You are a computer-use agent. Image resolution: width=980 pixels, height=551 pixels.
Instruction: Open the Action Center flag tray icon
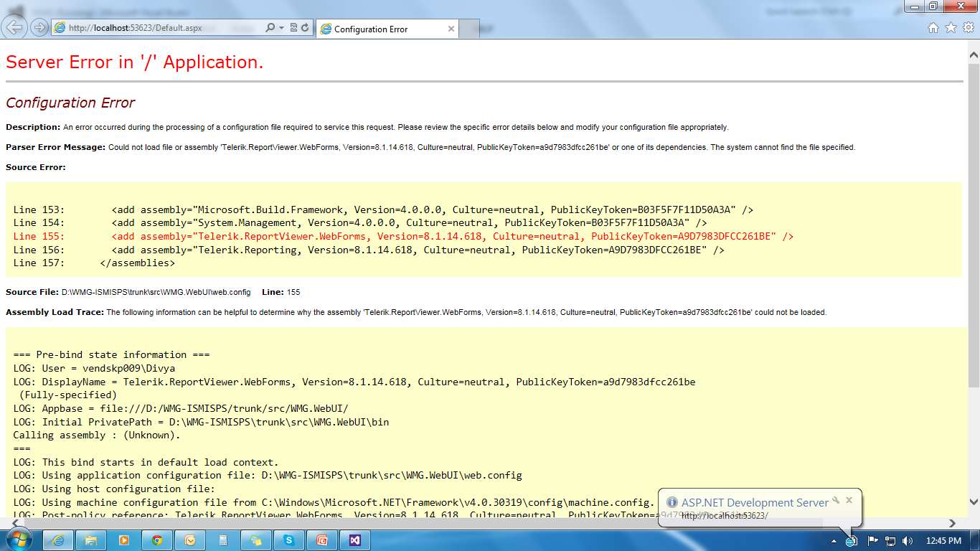[x=873, y=541]
